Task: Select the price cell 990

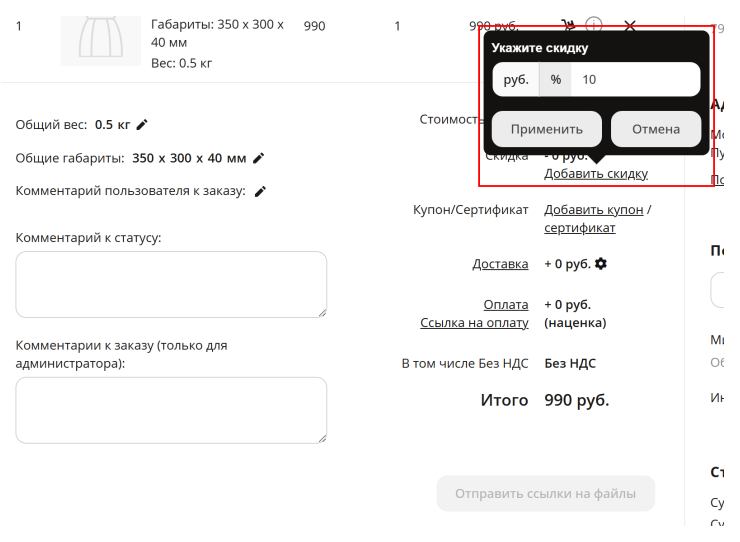Action: click(x=314, y=26)
